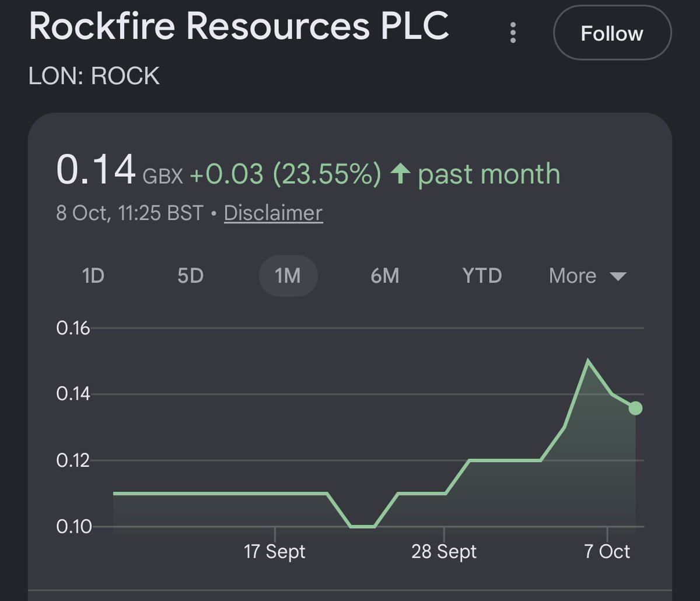
Task: Click the 7 Oct axis label
Action: (607, 552)
